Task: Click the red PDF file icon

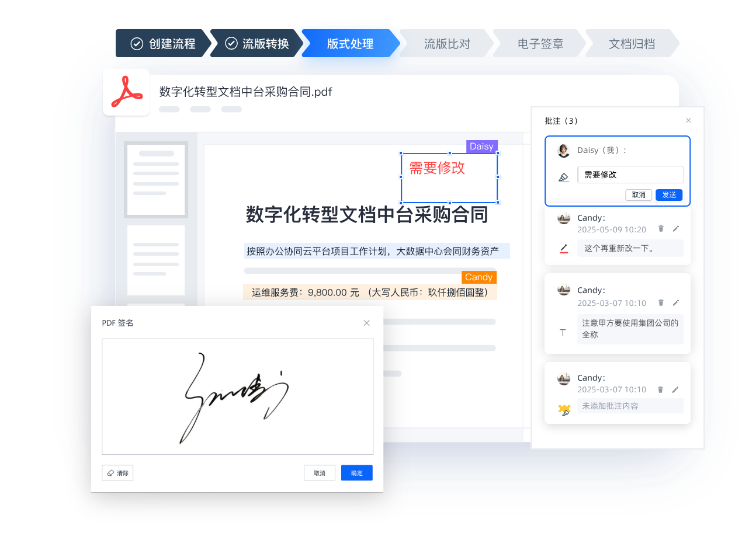Action: (x=127, y=92)
